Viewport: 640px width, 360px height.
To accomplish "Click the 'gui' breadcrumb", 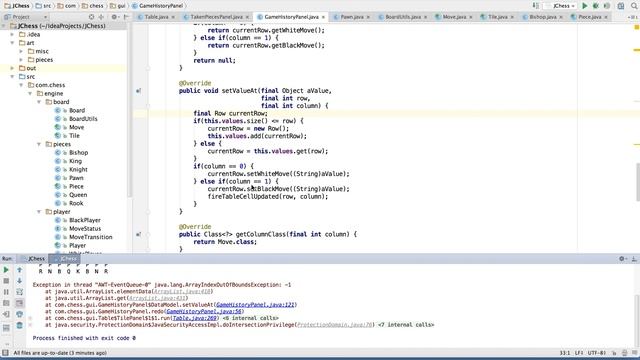I will (x=118, y=6).
